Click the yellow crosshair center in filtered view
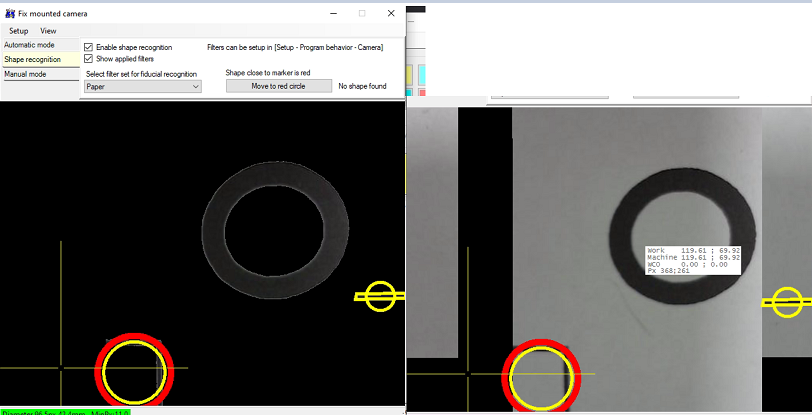Screen dimensions: 812x415 [x=61, y=368]
